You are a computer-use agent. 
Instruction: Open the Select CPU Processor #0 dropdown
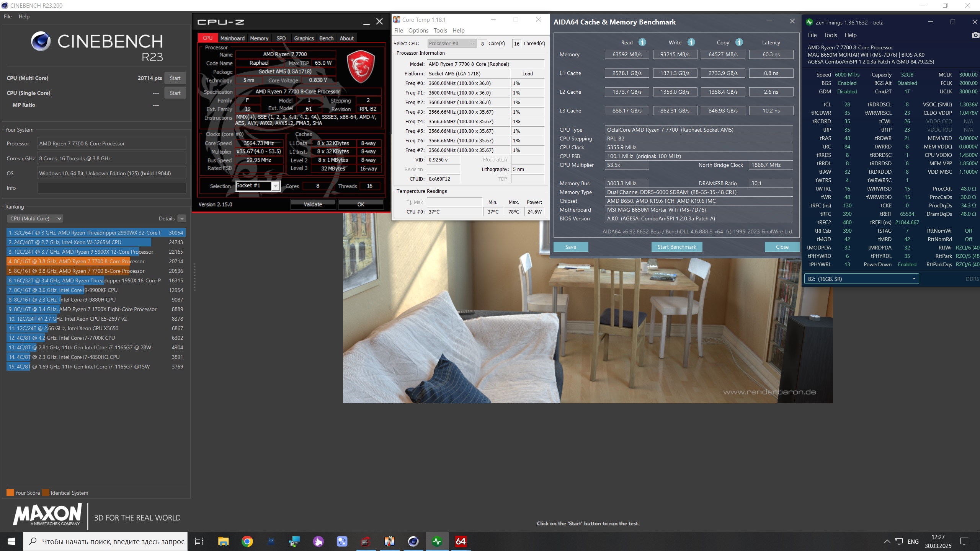click(452, 43)
